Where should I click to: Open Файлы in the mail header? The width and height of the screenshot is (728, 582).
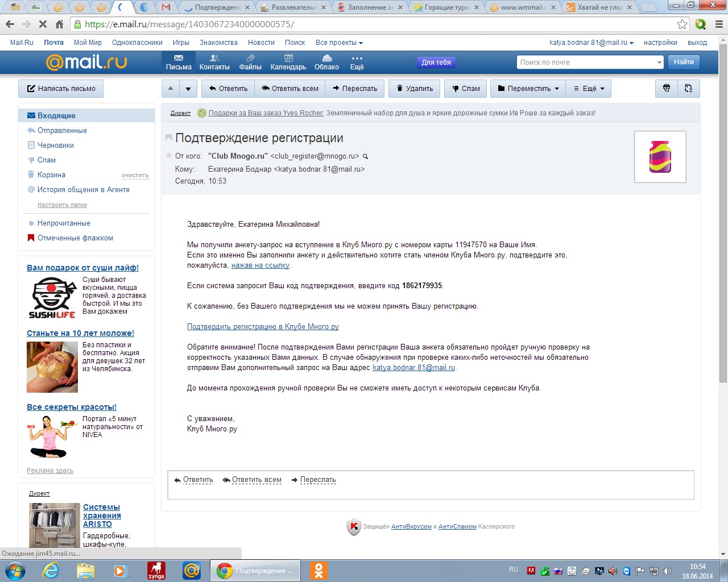tap(250, 63)
